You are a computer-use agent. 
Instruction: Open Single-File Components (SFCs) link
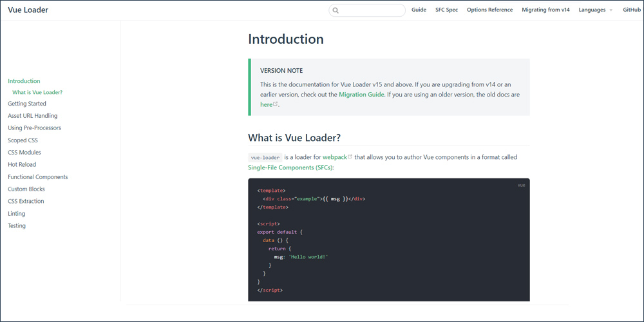pyautogui.click(x=291, y=167)
